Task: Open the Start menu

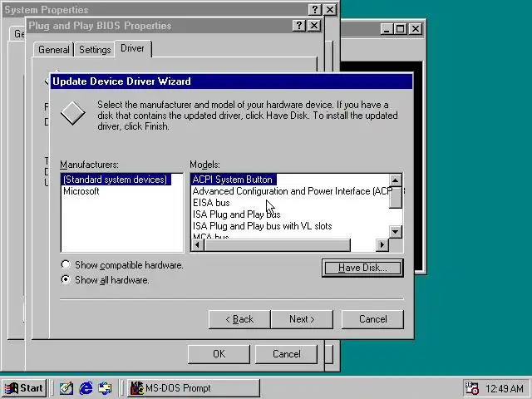Action: (x=24, y=388)
